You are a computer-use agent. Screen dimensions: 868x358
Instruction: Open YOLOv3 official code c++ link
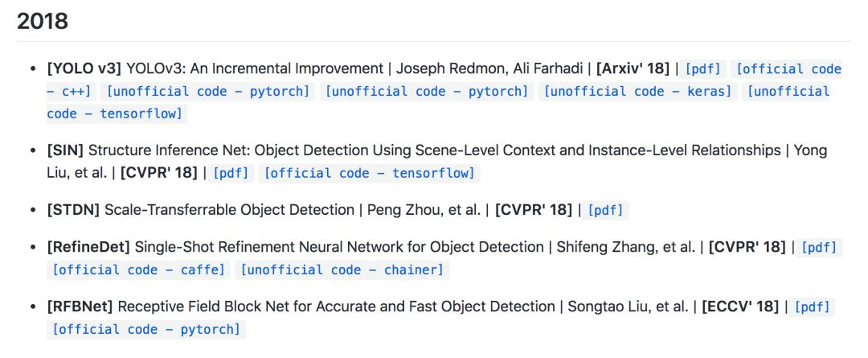(788, 69)
